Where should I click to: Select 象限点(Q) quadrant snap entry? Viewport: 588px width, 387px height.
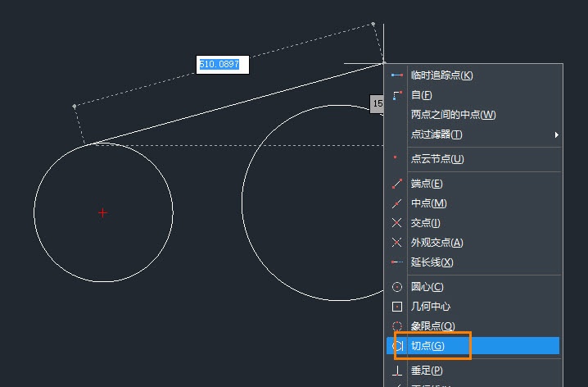tap(432, 326)
